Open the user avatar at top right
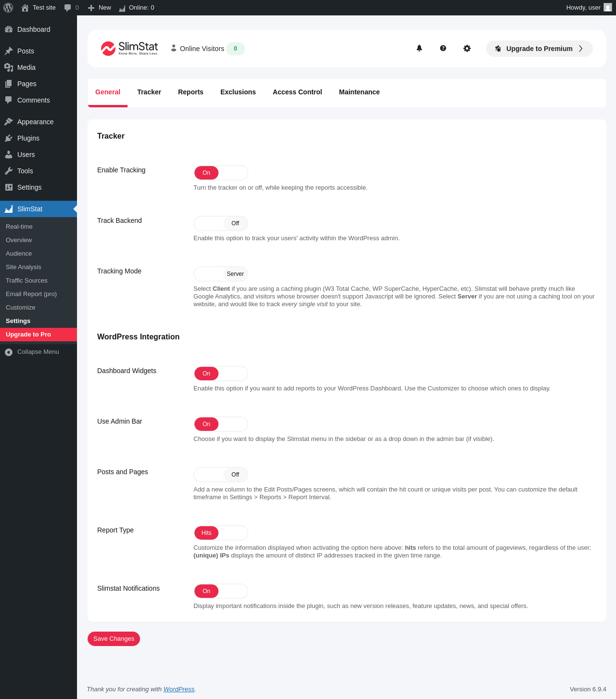This screenshot has width=616, height=699. (x=608, y=8)
